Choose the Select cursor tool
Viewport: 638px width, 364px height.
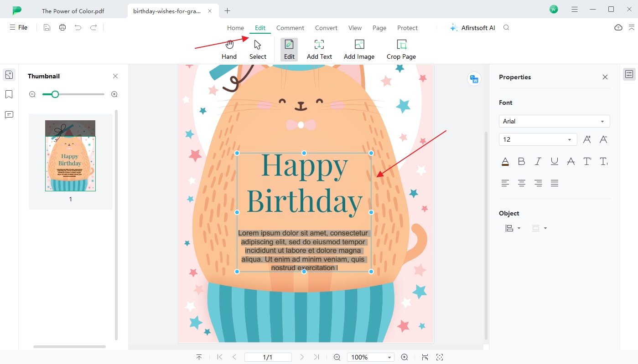pyautogui.click(x=258, y=50)
